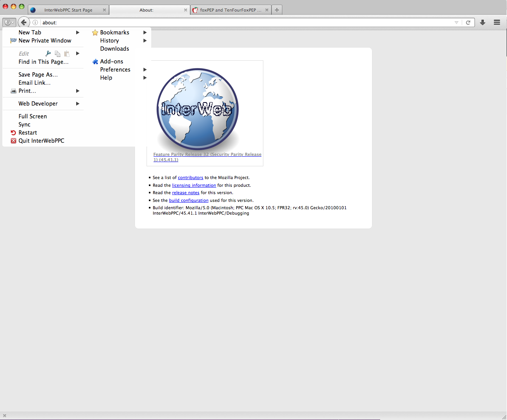Screen dimensions: 507x420
Task: Select Full Screen menu item
Action: (x=43, y=116)
